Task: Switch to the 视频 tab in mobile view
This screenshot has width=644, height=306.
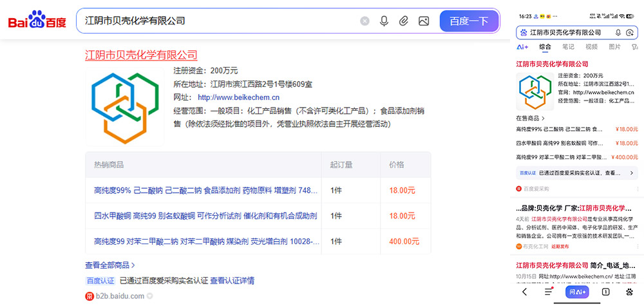Action: pyautogui.click(x=591, y=47)
